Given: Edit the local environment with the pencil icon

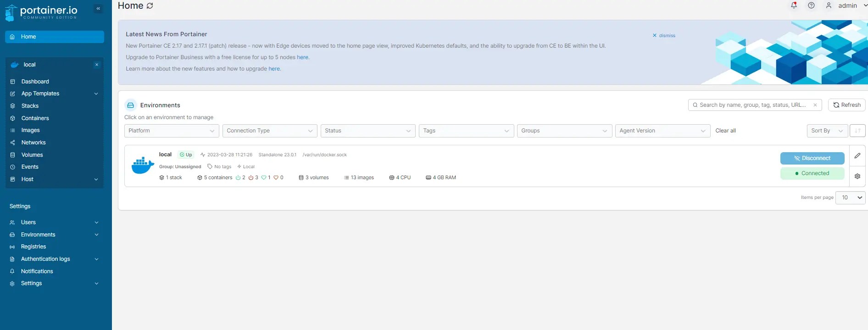Looking at the screenshot, I should (857, 156).
